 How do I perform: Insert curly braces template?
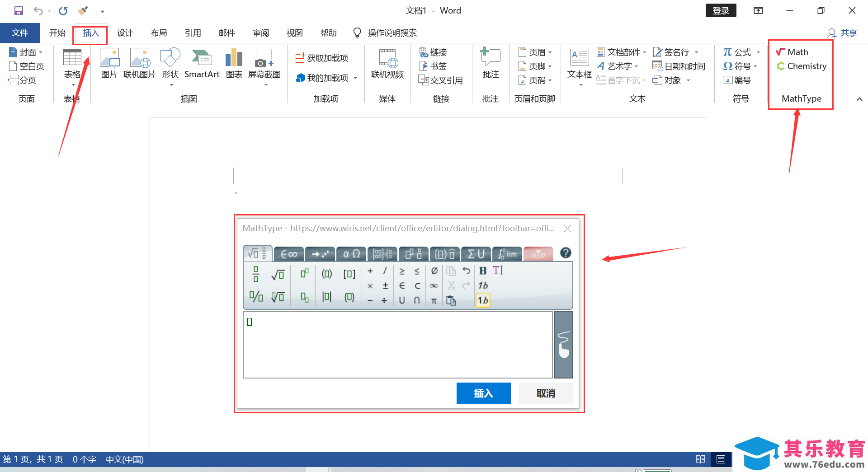349,297
